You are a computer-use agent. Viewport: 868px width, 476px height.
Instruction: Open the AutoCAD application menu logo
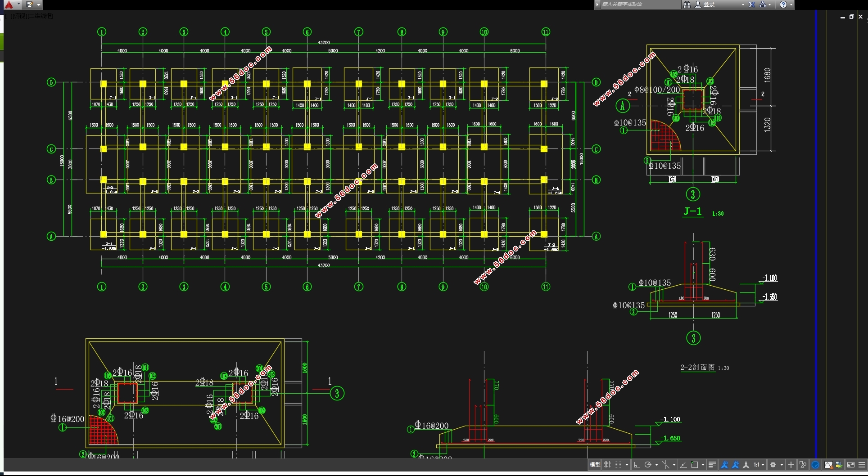pos(9,4)
